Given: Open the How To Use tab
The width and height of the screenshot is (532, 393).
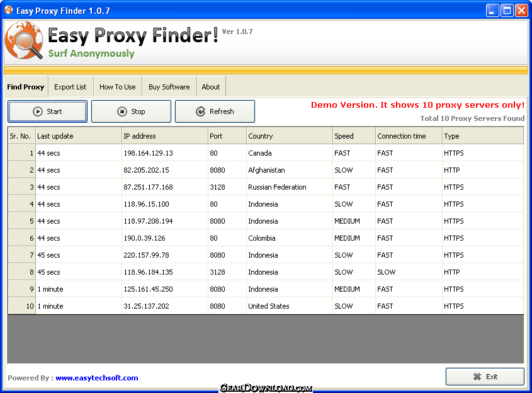Looking at the screenshot, I should point(117,87).
